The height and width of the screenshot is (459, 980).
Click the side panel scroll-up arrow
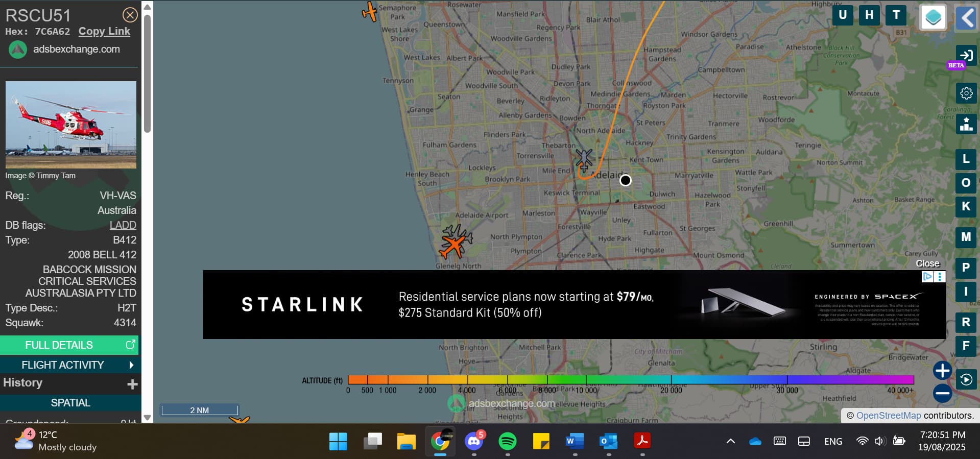click(x=147, y=7)
